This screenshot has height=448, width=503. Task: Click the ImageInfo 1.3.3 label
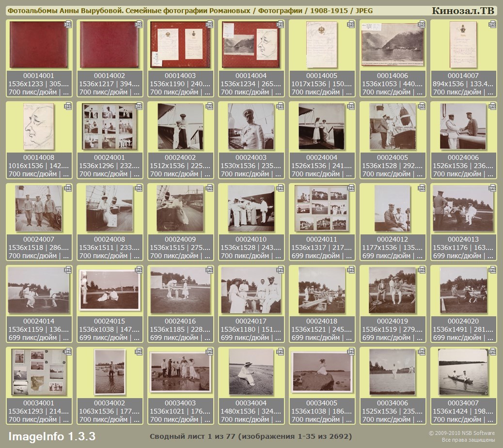(52, 436)
